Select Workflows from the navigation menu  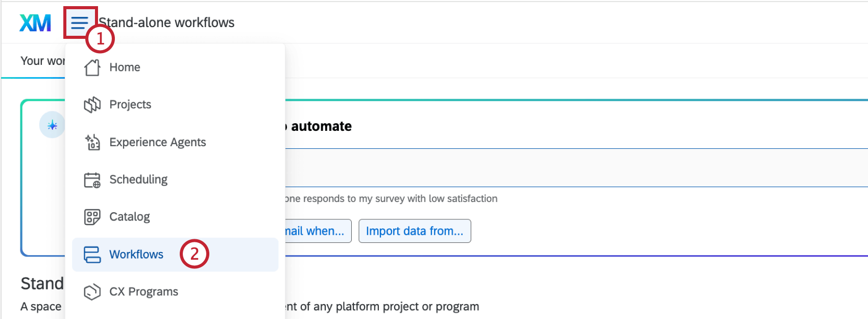136,254
